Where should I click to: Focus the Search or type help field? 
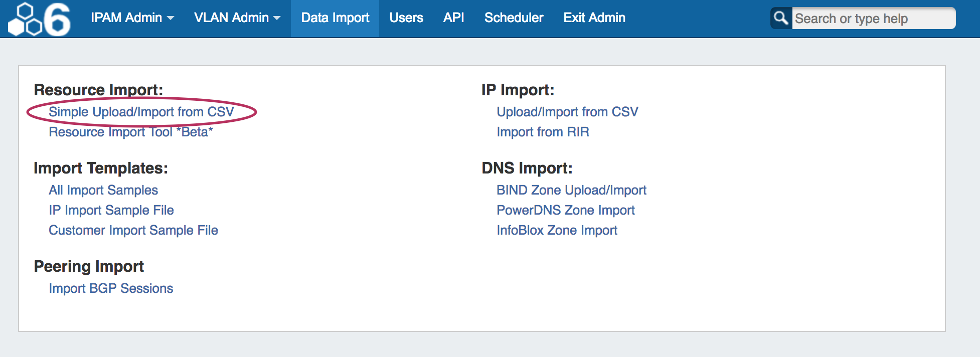(x=873, y=19)
